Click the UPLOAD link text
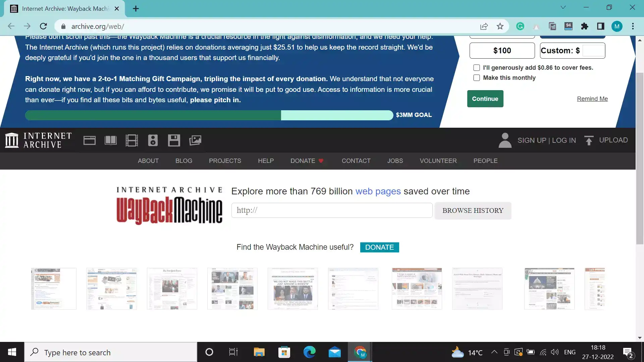 coord(613,140)
